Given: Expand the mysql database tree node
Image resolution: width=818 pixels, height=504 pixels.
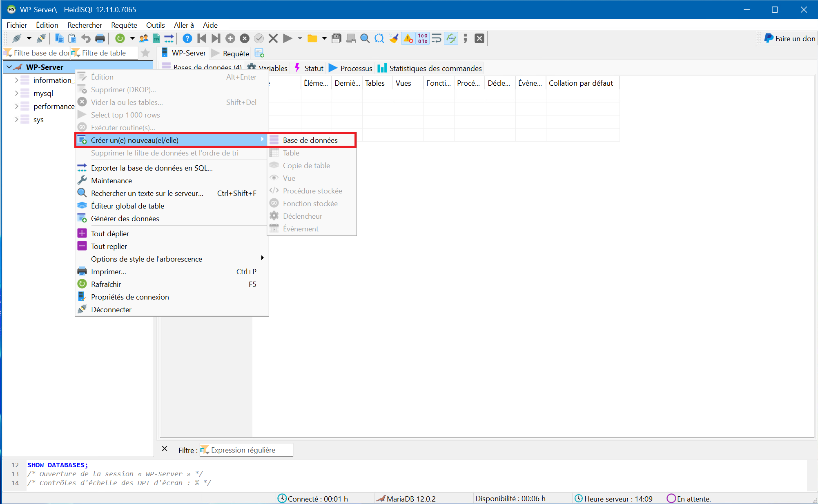Looking at the screenshot, I should coord(16,93).
